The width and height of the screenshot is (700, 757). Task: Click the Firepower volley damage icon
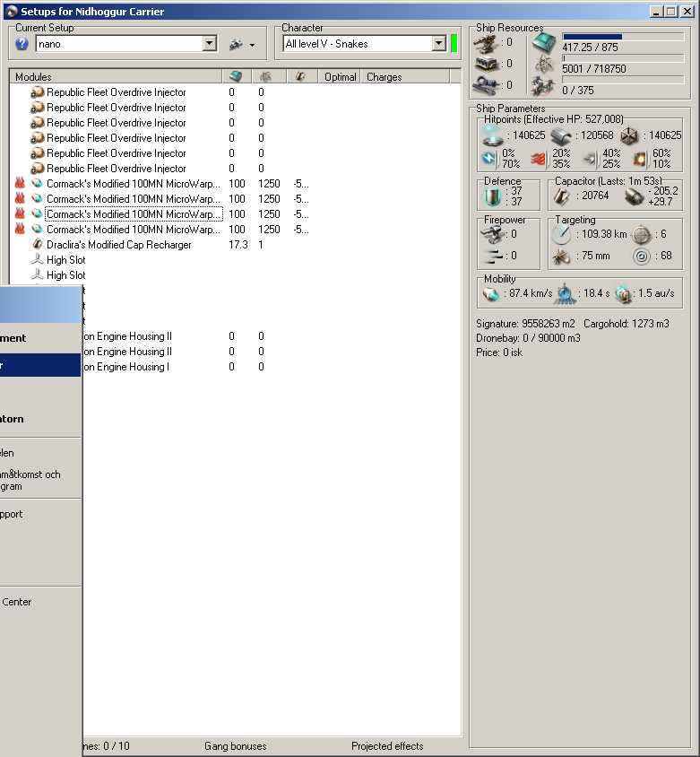[x=494, y=256]
